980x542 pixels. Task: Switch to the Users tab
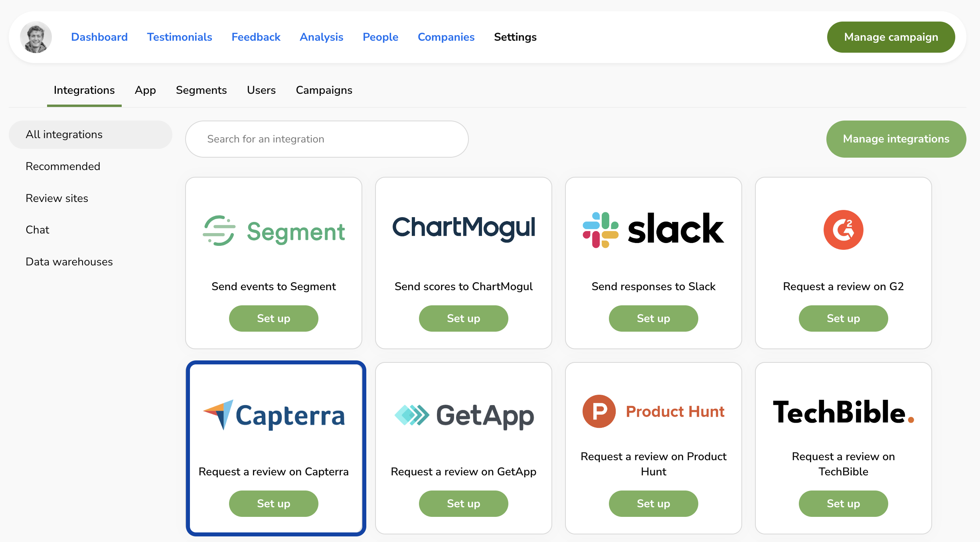[261, 90]
